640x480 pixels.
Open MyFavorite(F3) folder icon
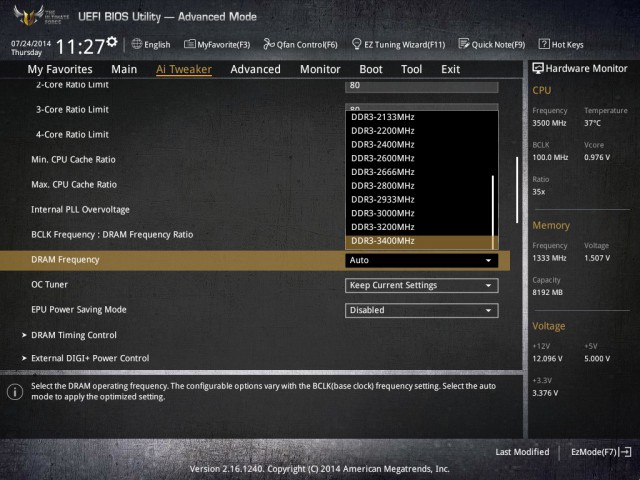[189, 44]
